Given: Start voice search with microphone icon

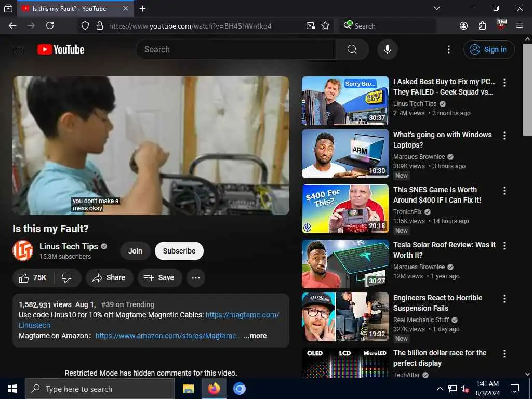Looking at the screenshot, I should [388, 49].
